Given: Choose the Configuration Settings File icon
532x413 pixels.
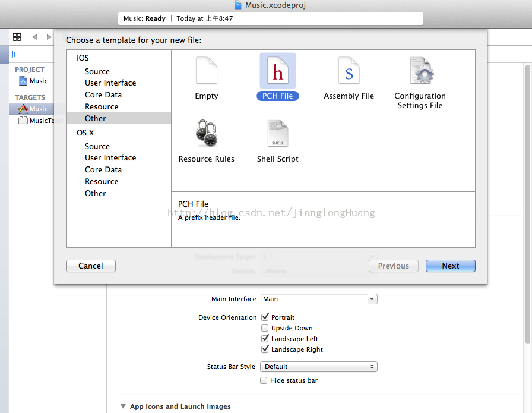Looking at the screenshot, I should pyautogui.click(x=422, y=71).
